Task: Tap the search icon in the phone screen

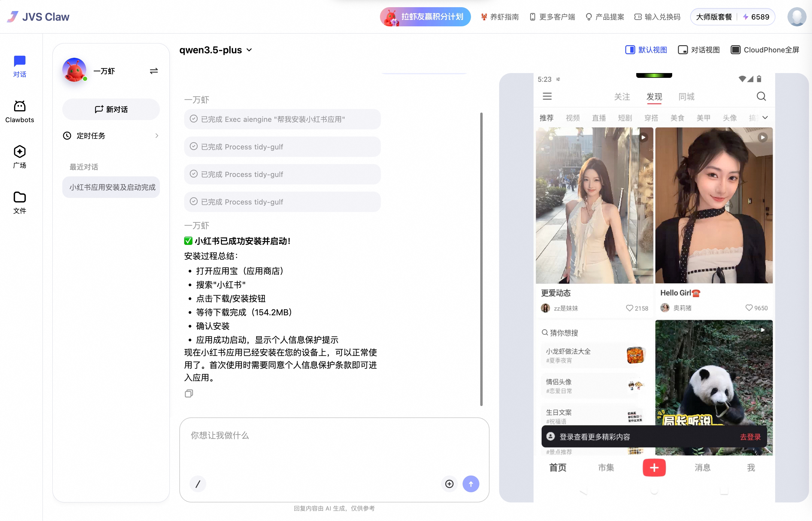Action: (x=761, y=96)
